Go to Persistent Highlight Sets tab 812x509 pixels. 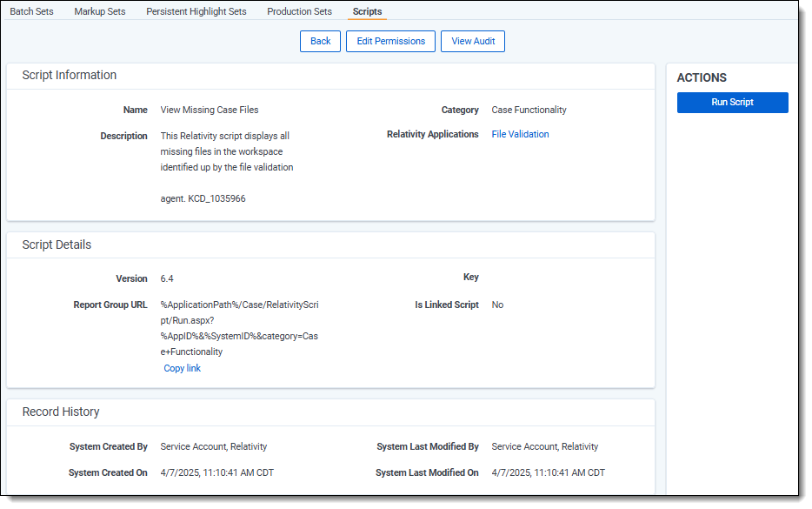coord(196,11)
